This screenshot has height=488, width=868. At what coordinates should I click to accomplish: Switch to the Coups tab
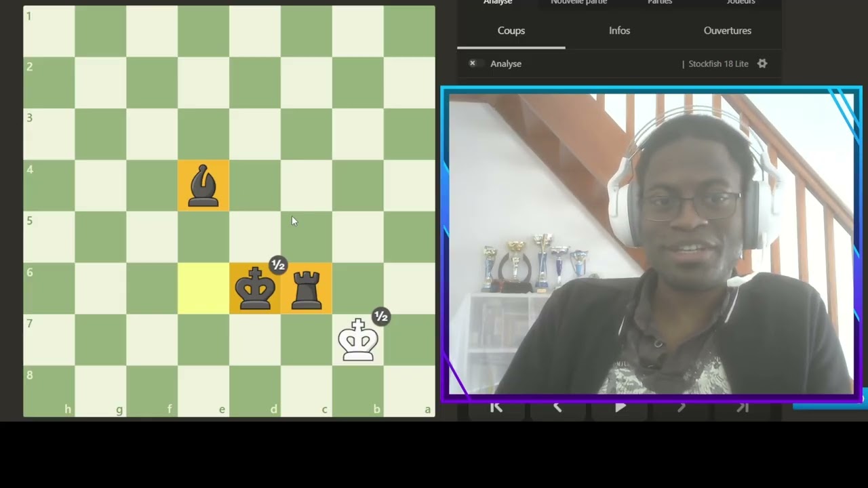(511, 30)
